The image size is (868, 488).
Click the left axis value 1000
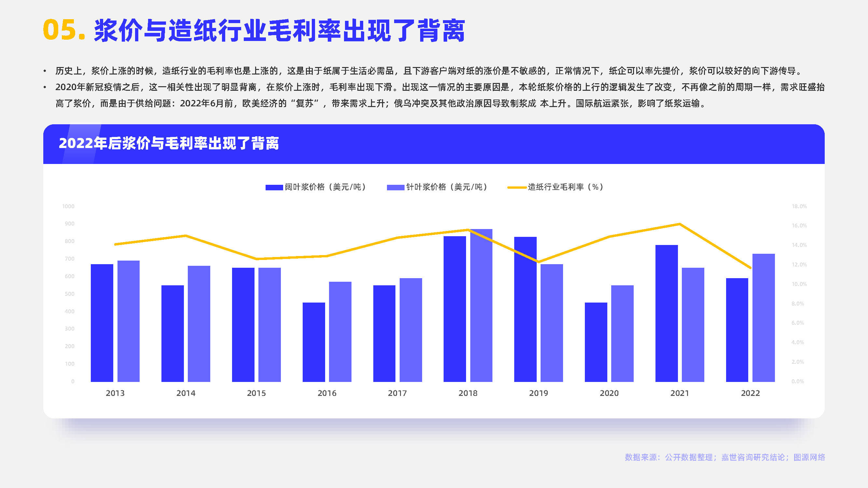click(68, 206)
